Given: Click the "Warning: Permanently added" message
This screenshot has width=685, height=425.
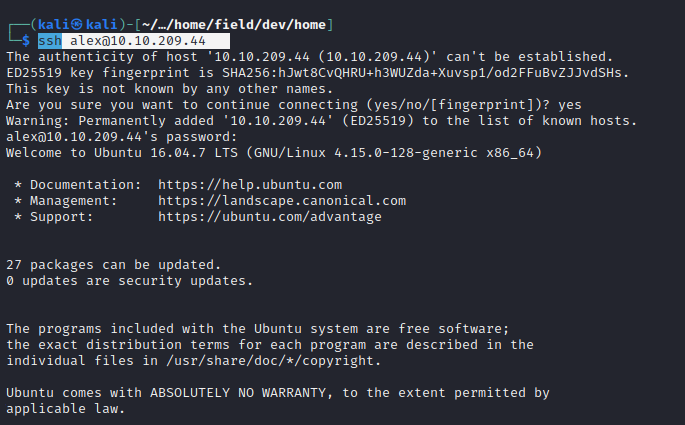Looking at the screenshot, I should (x=105, y=120).
